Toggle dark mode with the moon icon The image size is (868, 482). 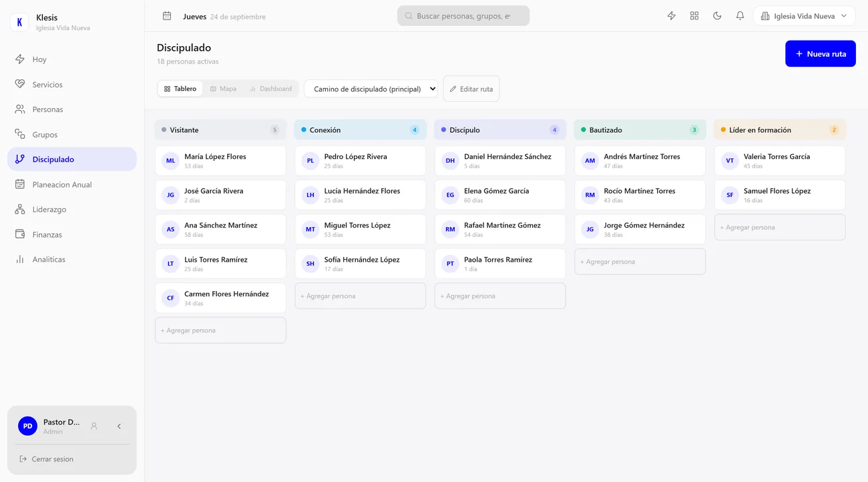tap(717, 16)
